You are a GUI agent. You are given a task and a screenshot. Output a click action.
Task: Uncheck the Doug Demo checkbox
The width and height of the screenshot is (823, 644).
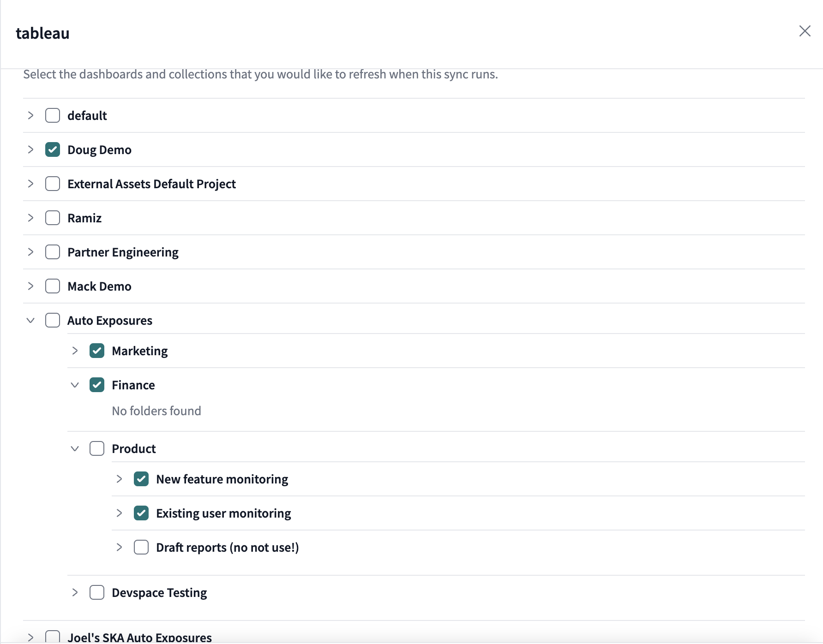pos(52,149)
